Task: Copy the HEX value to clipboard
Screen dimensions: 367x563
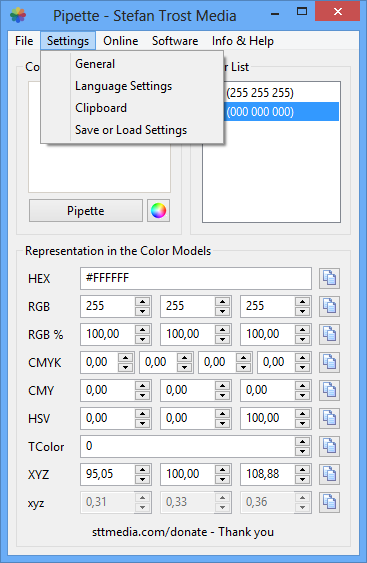Action: click(x=329, y=278)
